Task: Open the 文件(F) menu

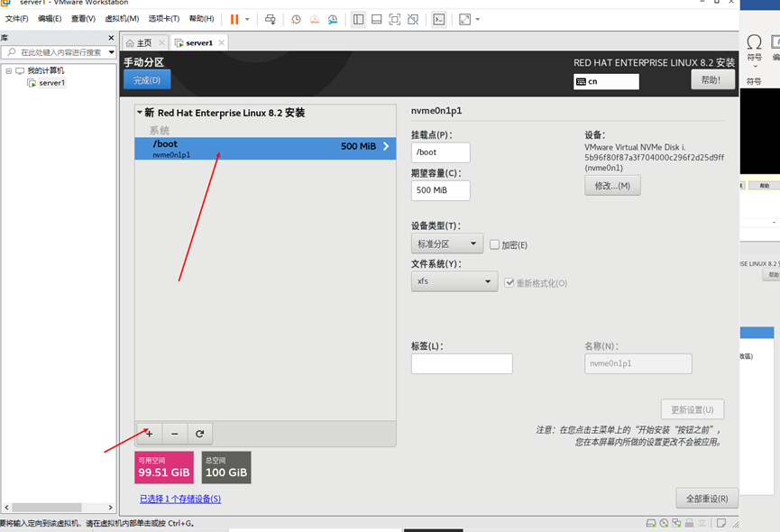Action: pos(16,19)
